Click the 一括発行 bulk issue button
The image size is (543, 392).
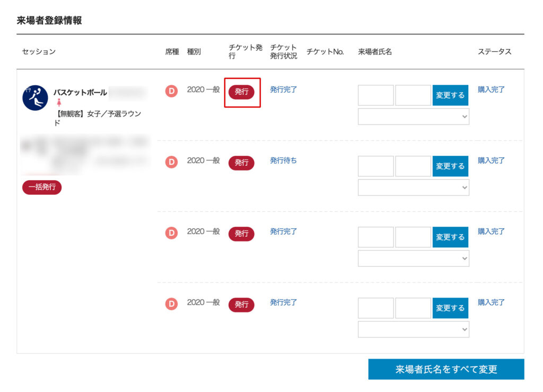tap(42, 187)
